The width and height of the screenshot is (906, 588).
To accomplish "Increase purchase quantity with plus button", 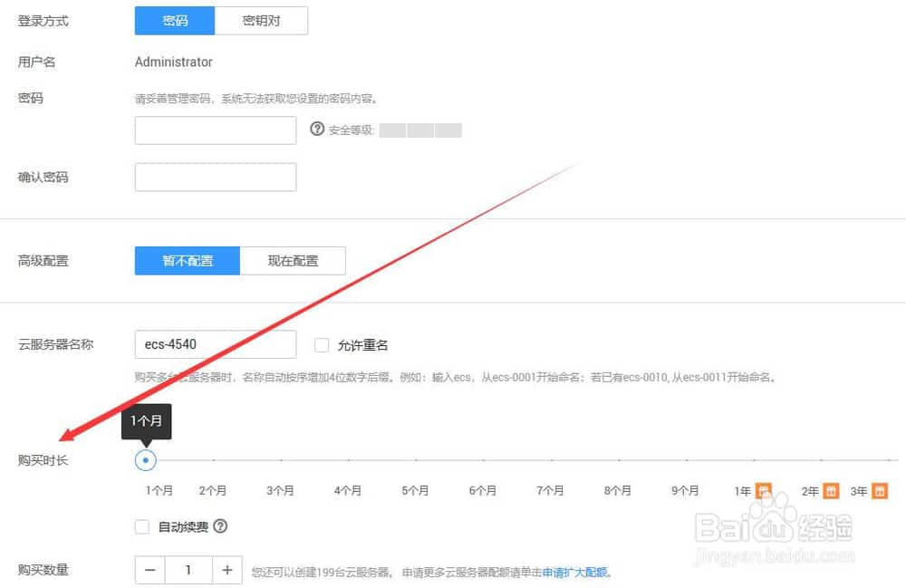I will [x=227, y=570].
